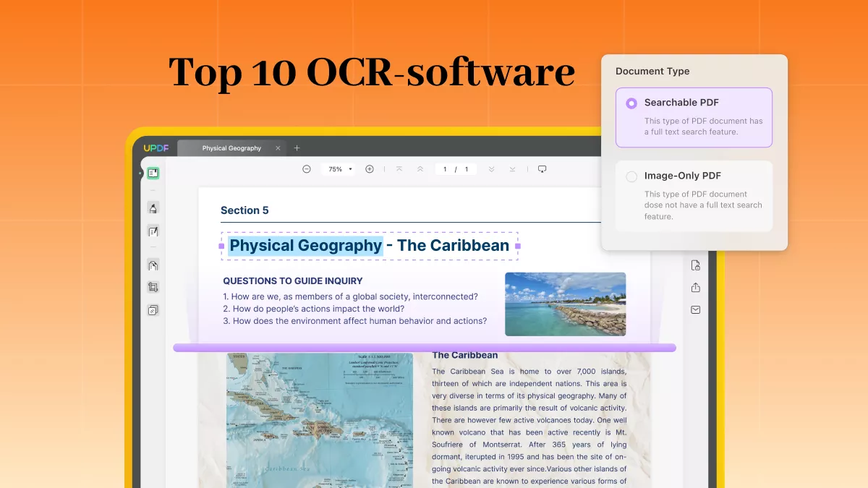The image size is (868, 488).
Task: Select the Reader mode tool in the sidebar
Action: pos(153,173)
